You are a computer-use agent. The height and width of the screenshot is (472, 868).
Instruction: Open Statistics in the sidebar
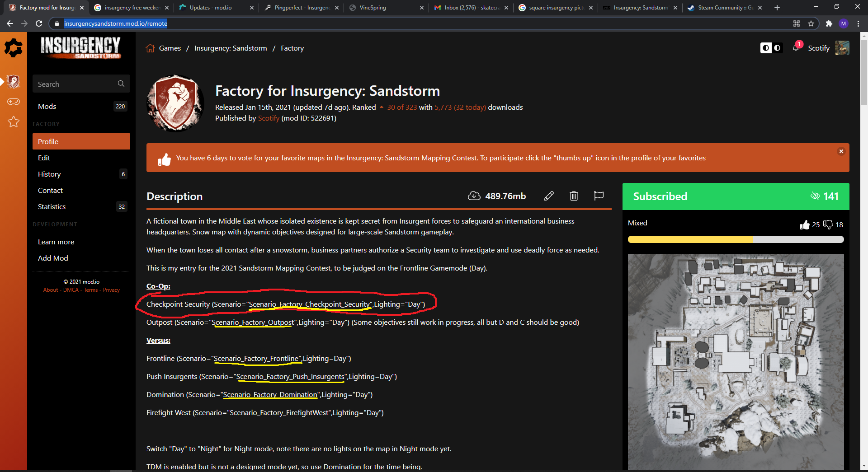click(x=81, y=207)
